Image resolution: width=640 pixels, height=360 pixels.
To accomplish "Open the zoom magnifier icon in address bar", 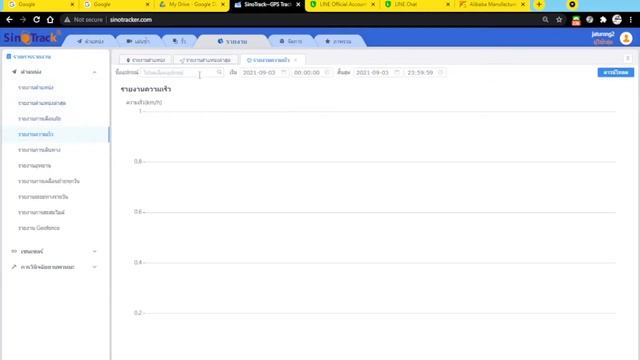I will [545, 20].
